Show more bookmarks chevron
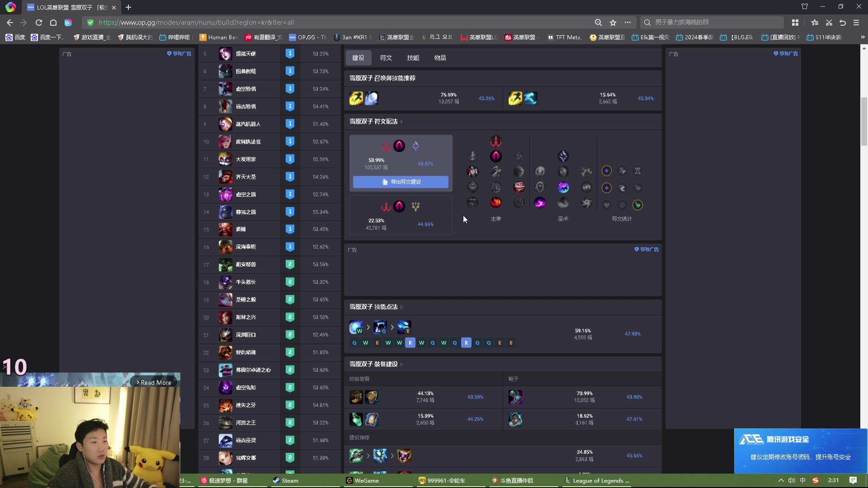This screenshot has height=488, width=868. tap(863, 37)
